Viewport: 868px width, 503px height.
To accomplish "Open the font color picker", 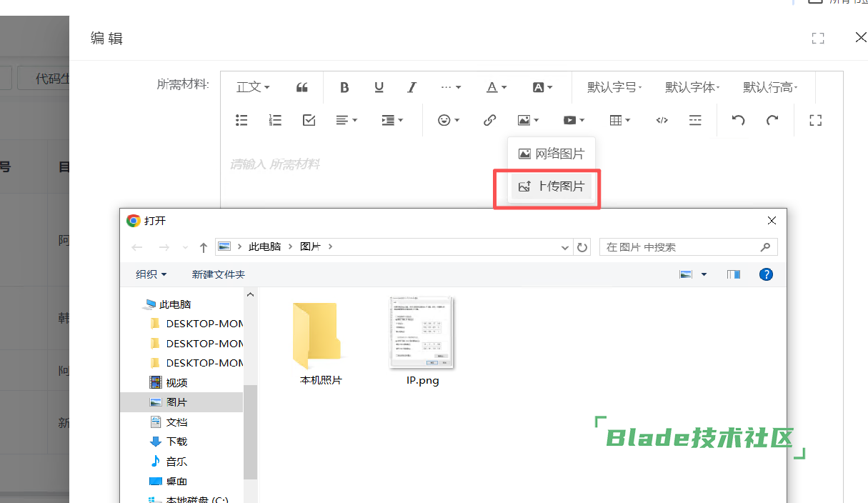I will 496,87.
